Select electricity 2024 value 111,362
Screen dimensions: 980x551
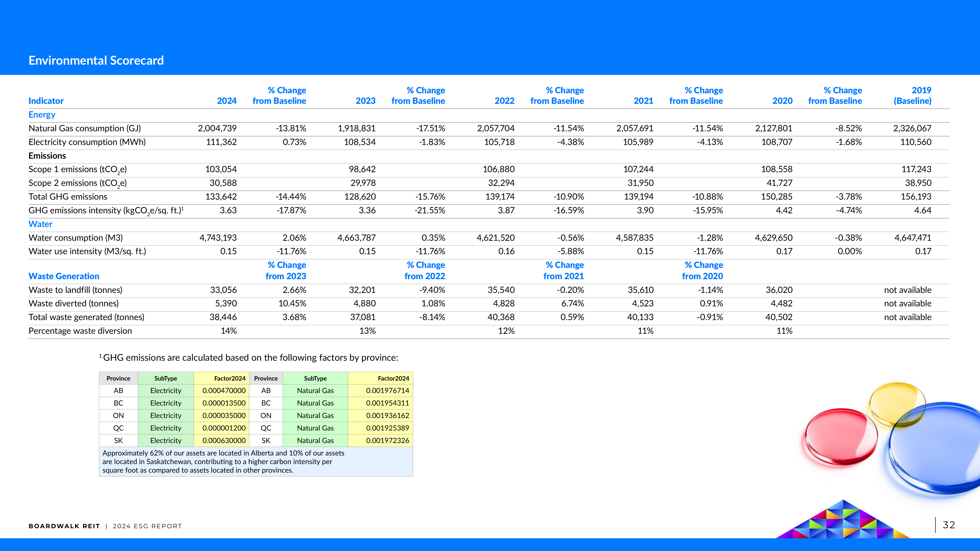point(221,142)
